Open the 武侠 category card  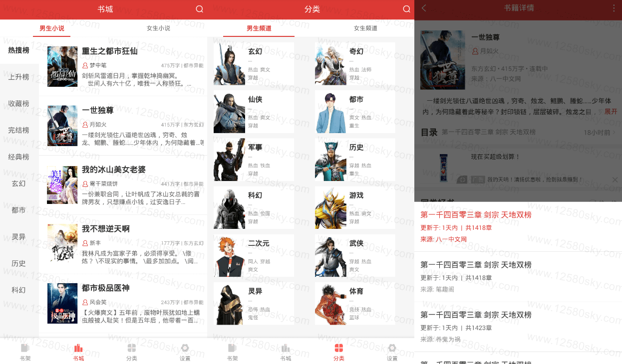(x=355, y=256)
